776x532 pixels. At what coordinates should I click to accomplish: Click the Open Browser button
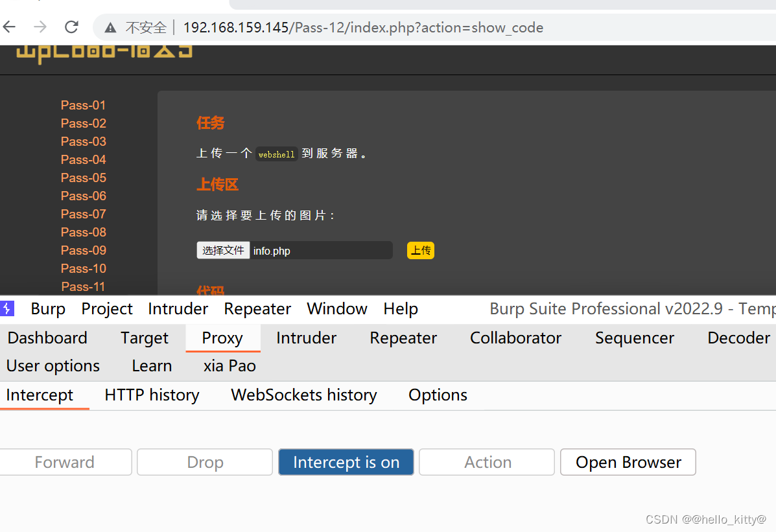[x=628, y=462]
